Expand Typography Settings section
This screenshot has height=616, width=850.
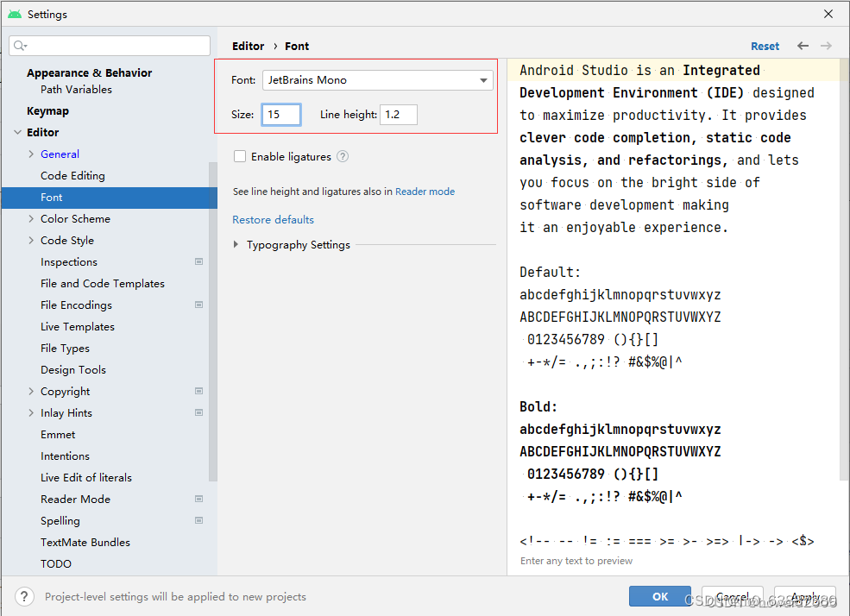(x=236, y=244)
